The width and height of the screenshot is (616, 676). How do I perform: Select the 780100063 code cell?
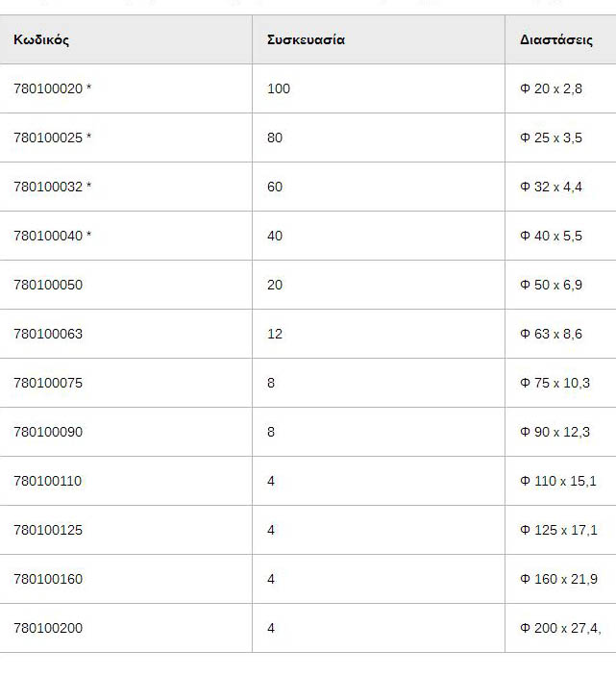pos(48,334)
